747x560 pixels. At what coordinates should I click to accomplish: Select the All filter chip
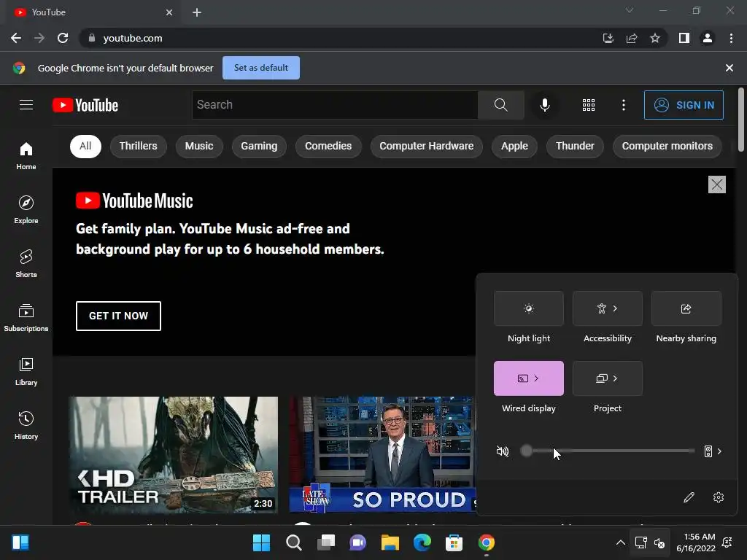click(x=85, y=146)
